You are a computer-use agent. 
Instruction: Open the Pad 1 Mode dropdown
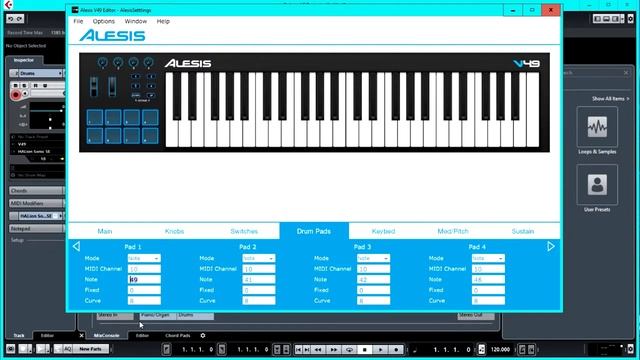click(144, 258)
